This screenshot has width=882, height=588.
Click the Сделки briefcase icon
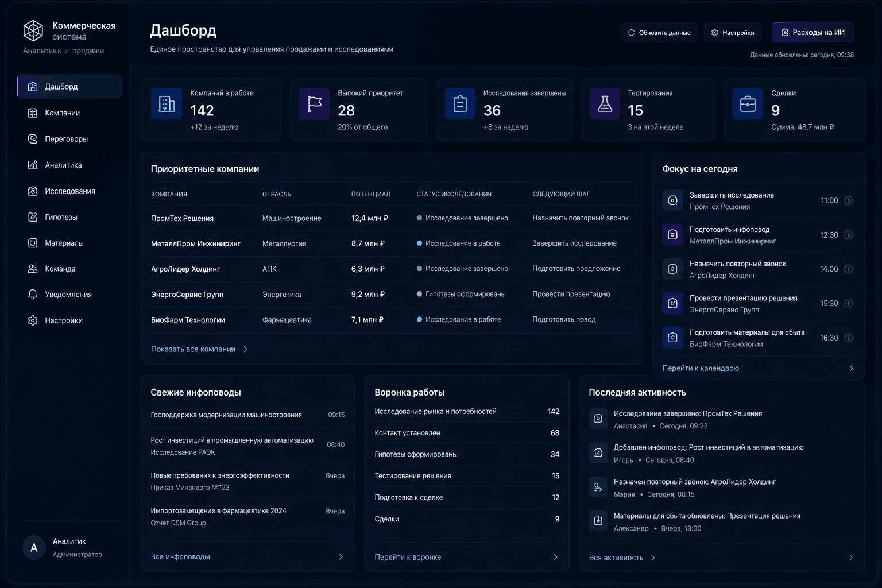pyautogui.click(x=748, y=104)
